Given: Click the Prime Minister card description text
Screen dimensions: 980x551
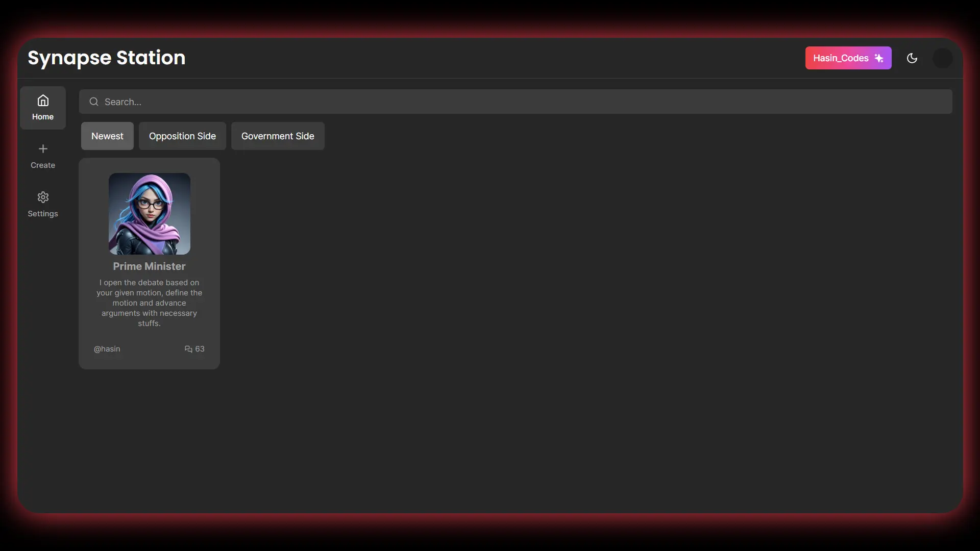Looking at the screenshot, I should [149, 303].
